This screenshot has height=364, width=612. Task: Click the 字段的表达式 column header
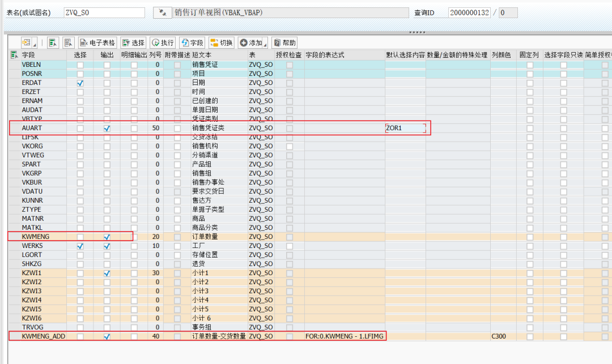tap(345, 55)
